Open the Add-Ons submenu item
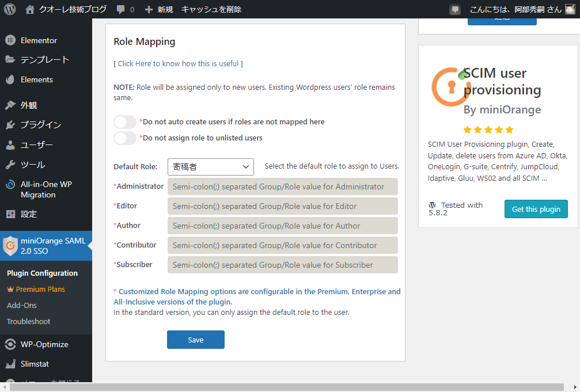The image size is (580, 392). pos(22,305)
